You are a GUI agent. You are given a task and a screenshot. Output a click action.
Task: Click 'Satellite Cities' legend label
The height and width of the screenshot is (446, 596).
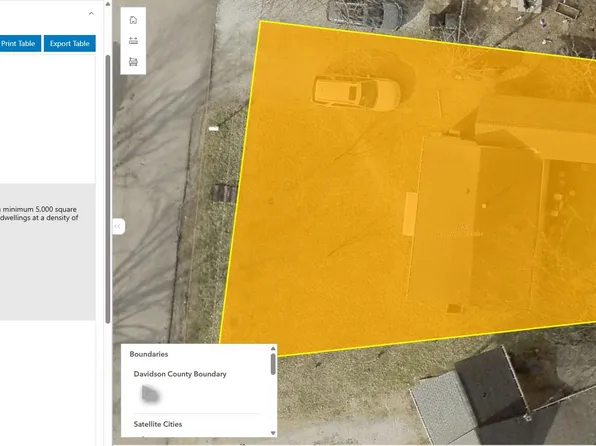[158, 424]
